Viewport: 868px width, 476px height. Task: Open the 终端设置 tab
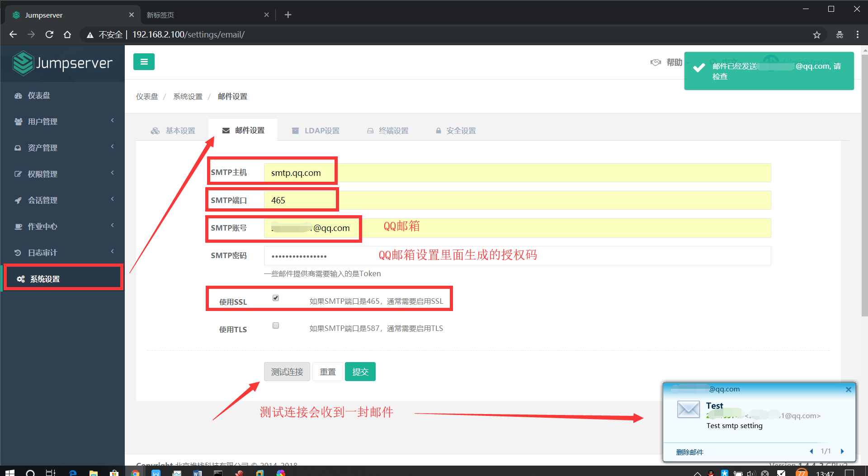coord(388,131)
